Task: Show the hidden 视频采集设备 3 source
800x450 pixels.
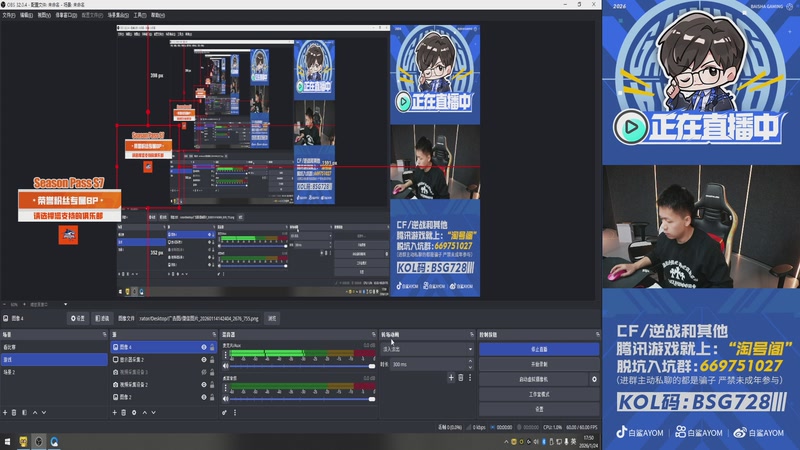Action: [204, 372]
